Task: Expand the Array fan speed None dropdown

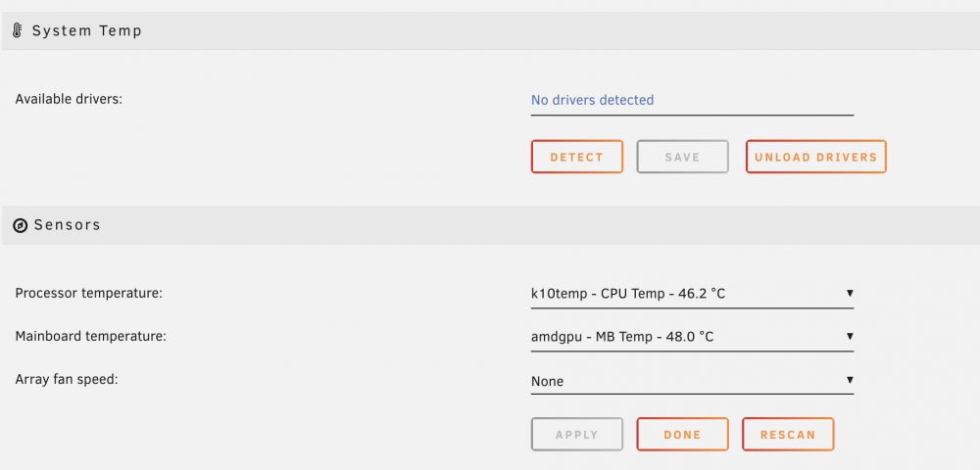Action: [x=692, y=381]
